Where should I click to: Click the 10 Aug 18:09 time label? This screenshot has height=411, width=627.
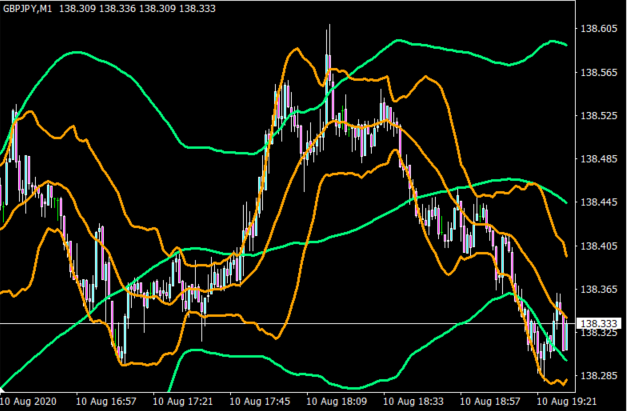click(x=336, y=401)
